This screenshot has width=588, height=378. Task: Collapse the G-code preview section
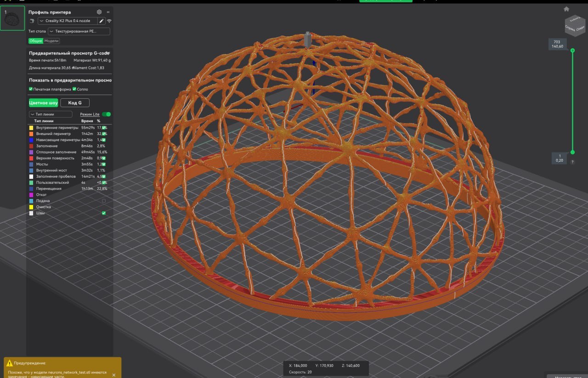pos(108,53)
